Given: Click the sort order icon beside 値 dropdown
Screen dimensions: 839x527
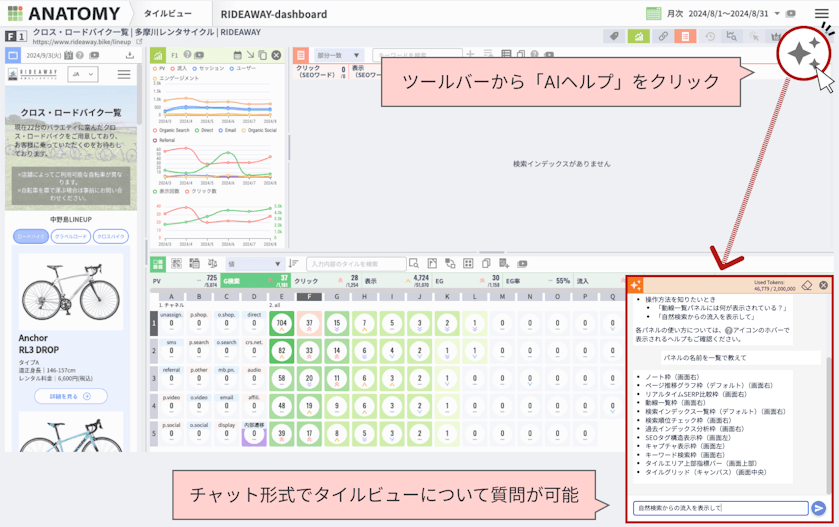Looking at the screenshot, I should pyautogui.click(x=293, y=263).
